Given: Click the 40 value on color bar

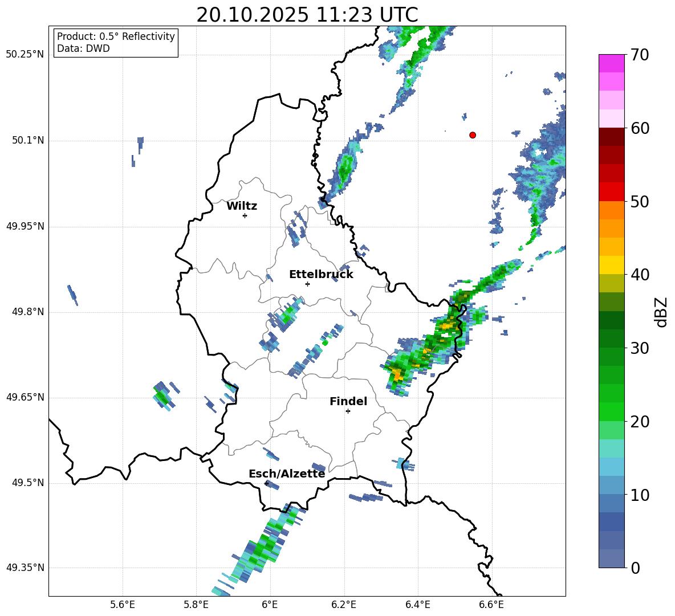Looking at the screenshot, I should [639, 275].
